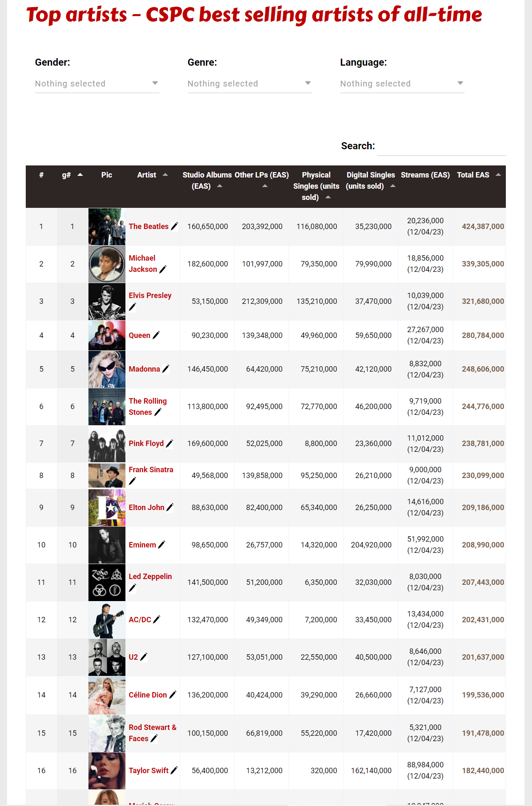The height and width of the screenshot is (806, 532).
Task: Toggle sort order on the g# column arrow
Action: tap(80, 175)
